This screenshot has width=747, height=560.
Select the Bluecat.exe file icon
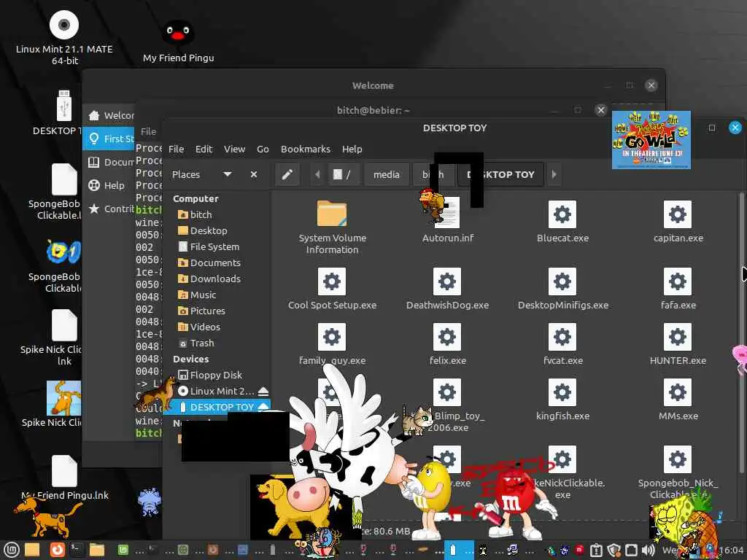tap(562, 214)
